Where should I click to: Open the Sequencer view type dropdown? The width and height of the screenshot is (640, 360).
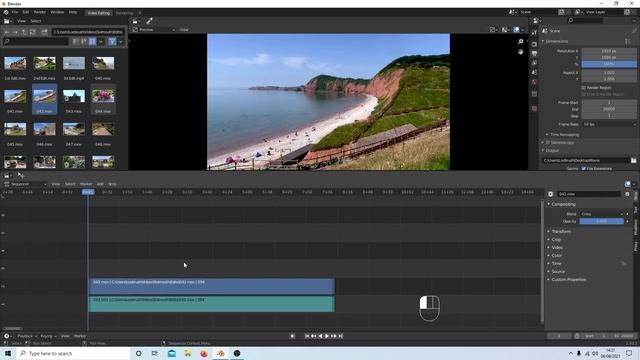click(25, 184)
